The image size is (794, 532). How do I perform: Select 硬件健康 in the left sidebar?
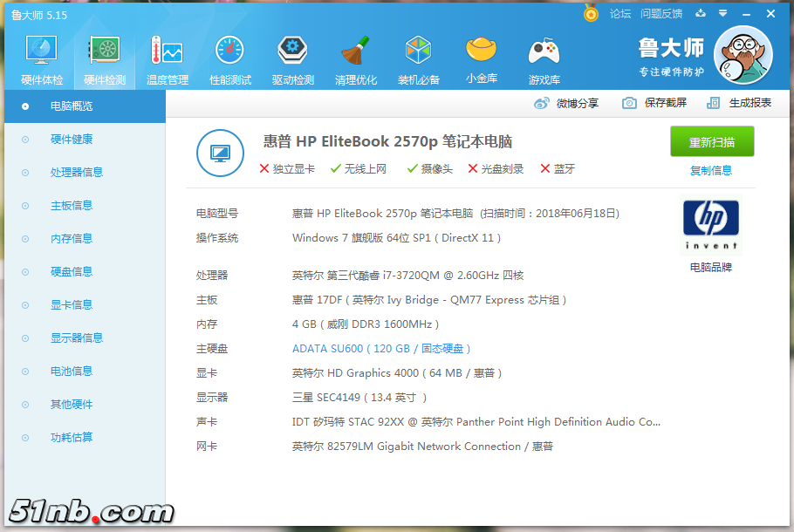pos(71,140)
